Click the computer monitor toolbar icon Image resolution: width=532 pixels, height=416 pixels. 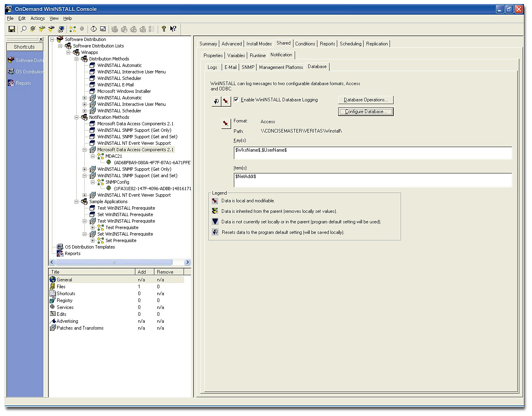click(x=61, y=29)
